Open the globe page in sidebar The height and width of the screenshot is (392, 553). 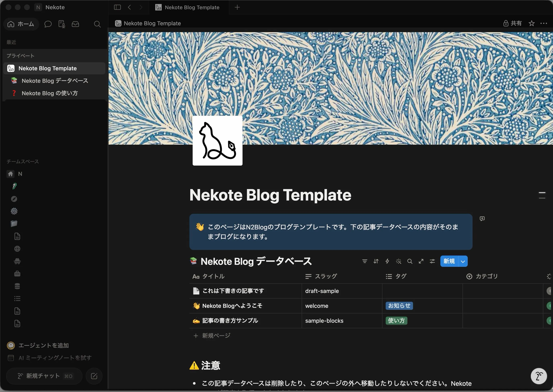[x=17, y=249]
